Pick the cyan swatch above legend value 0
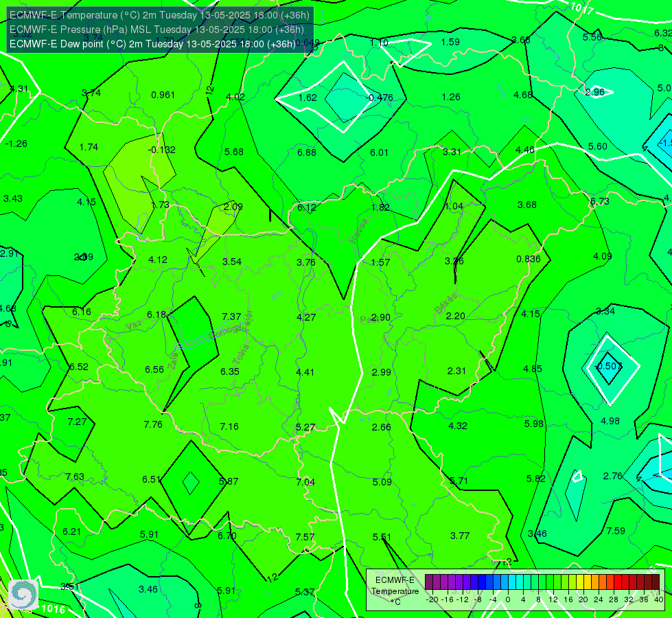 [x=512, y=582]
